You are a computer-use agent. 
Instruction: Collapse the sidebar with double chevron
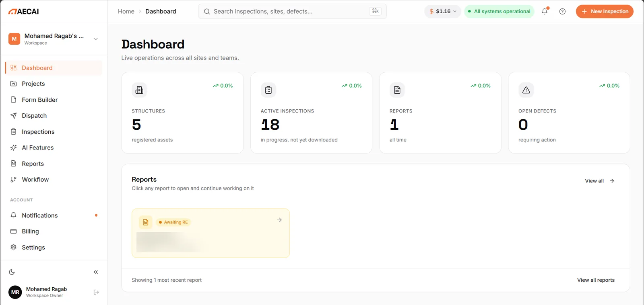[96, 272]
